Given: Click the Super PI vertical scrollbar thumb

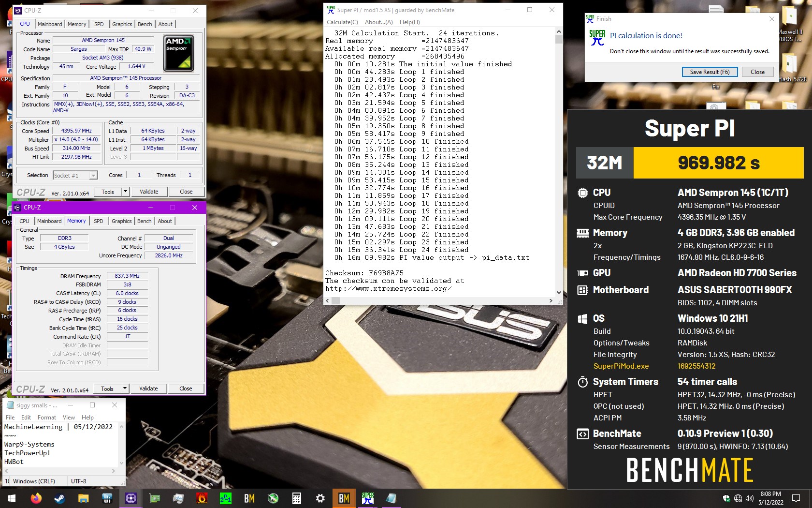Looking at the screenshot, I should (x=559, y=40).
